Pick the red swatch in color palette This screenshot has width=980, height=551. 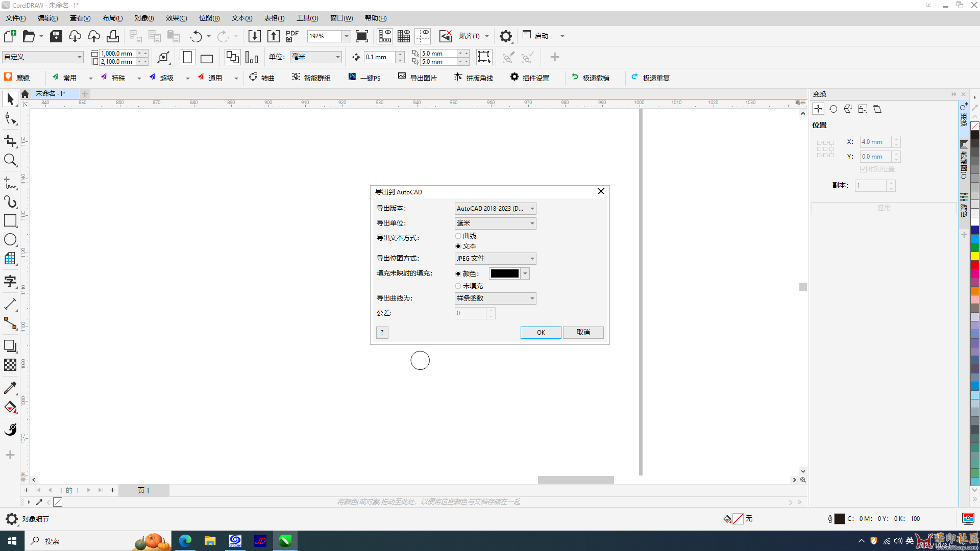click(x=975, y=265)
